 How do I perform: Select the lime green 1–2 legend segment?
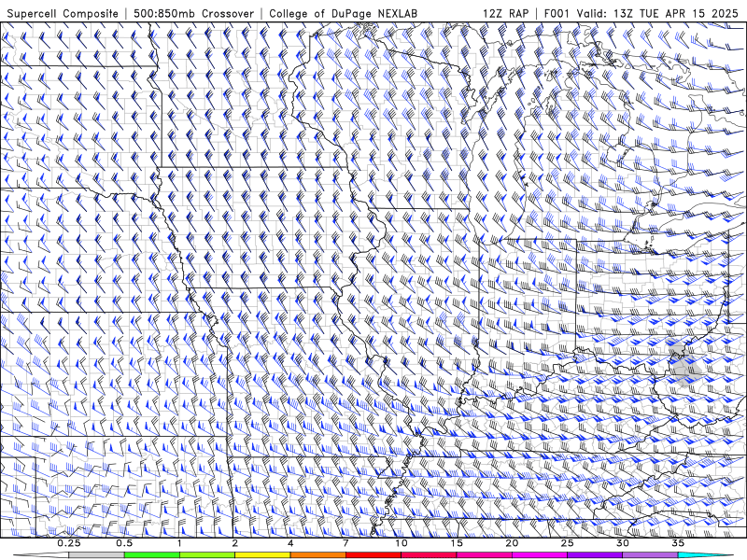(x=207, y=555)
